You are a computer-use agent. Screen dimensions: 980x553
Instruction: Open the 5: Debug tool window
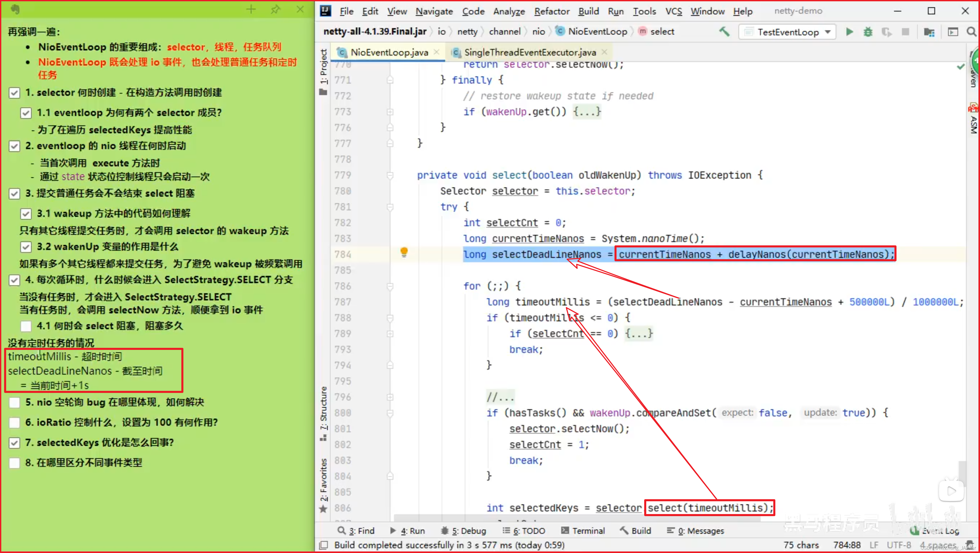463,530
